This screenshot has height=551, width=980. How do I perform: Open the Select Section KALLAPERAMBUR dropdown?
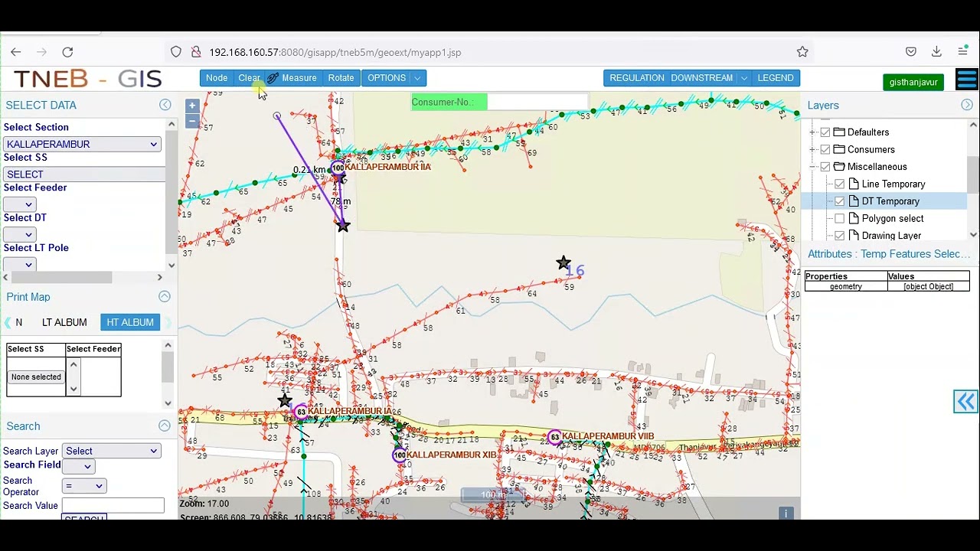[82, 144]
